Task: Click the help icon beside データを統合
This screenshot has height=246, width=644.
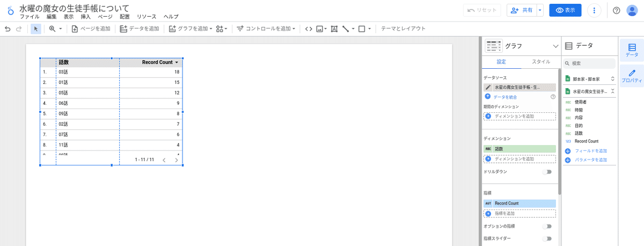Action: click(553, 97)
